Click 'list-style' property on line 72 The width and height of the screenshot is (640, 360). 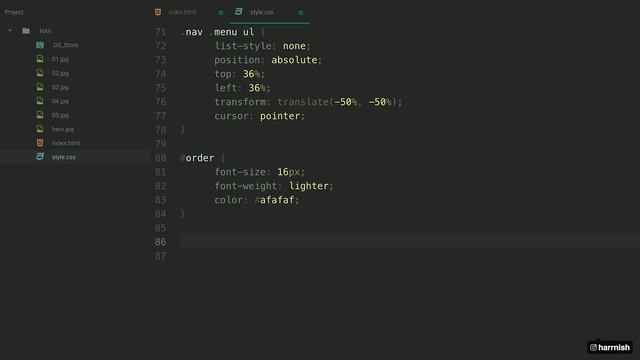pos(243,46)
